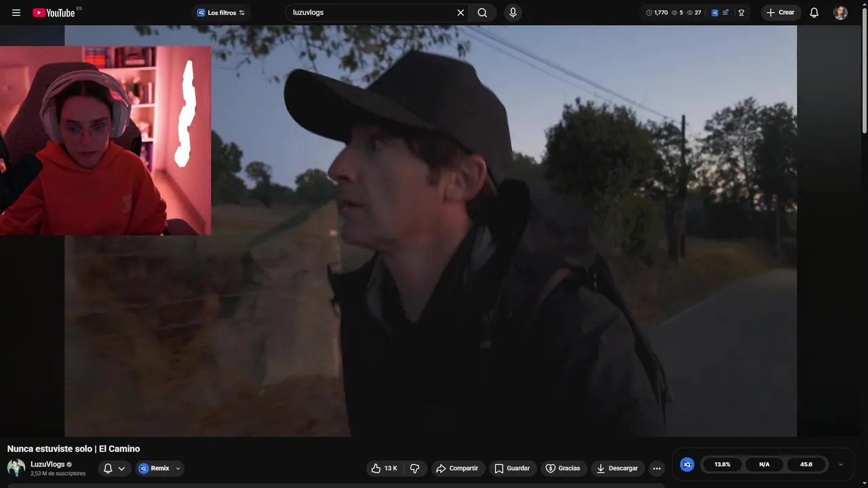Open the account avatar menu
Screen dimensions: 868x488
pyautogui.click(x=840, y=13)
